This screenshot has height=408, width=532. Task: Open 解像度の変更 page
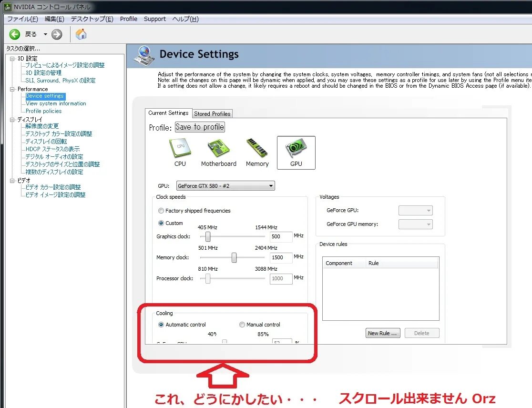coord(42,126)
